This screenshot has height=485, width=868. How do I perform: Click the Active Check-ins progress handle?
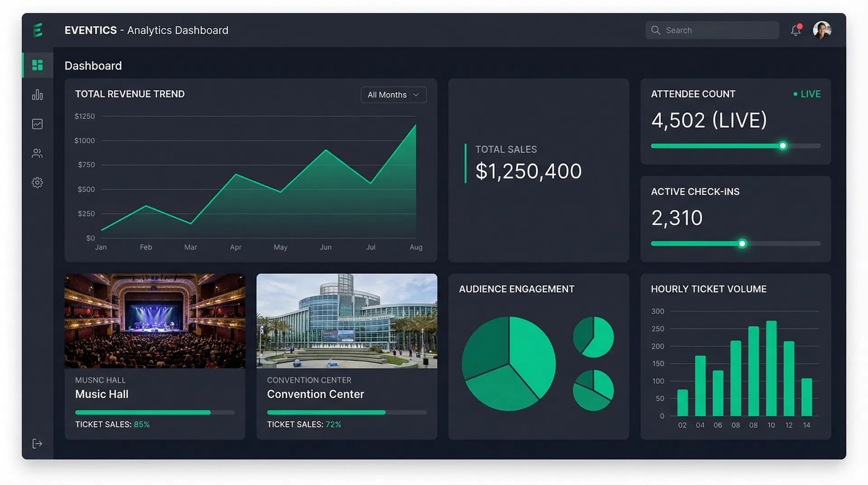[742, 243]
